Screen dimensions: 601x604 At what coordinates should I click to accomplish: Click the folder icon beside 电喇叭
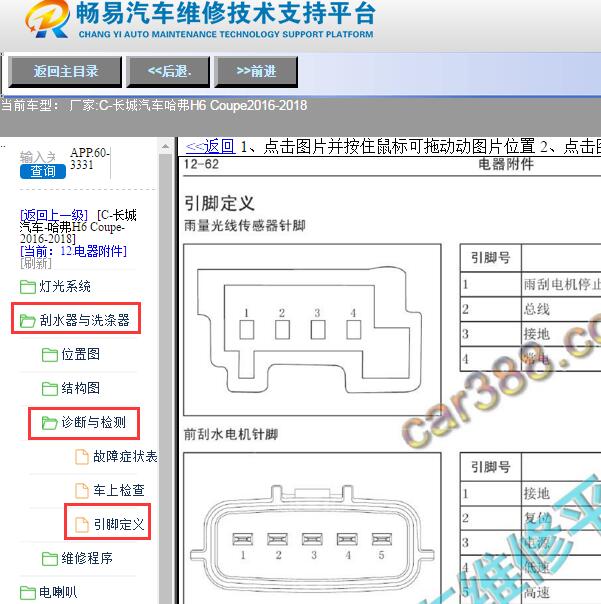click(x=28, y=592)
